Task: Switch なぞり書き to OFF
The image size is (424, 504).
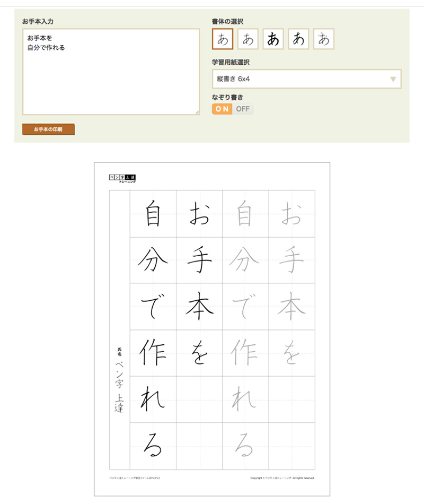Action: [x=243, y=109]
